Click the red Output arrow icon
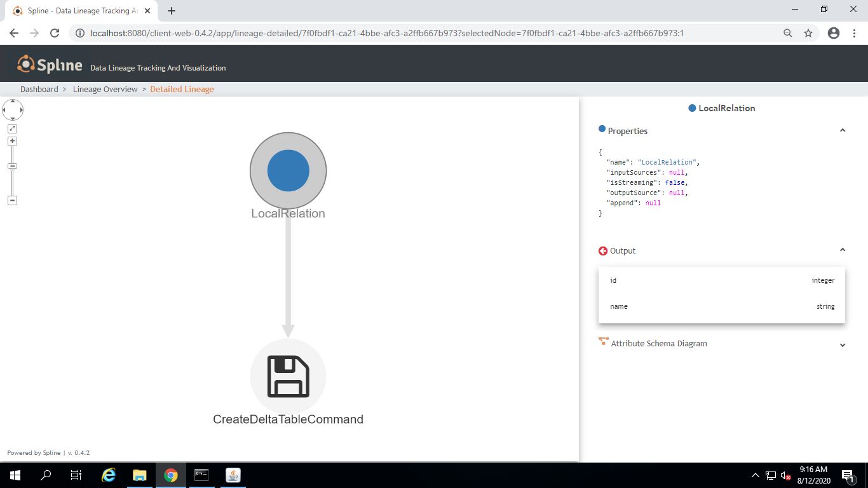This screenshot has width=868, height=488. 602,251
